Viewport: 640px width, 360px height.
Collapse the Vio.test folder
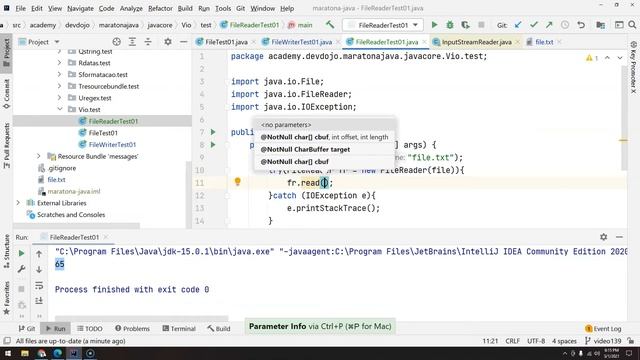click(60, 109)
